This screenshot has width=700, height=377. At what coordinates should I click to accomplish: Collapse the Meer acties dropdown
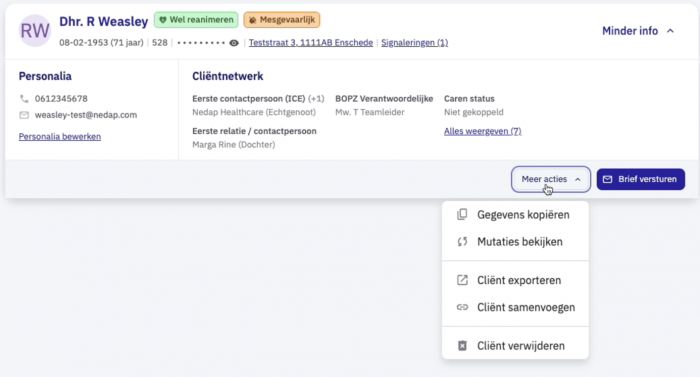click(x=551, y=179)
